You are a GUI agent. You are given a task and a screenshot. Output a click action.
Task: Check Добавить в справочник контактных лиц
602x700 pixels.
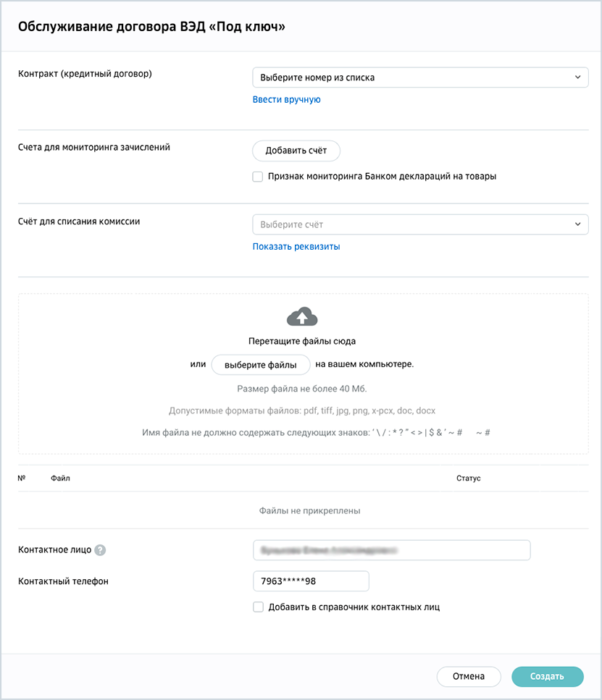click(258, 607)
